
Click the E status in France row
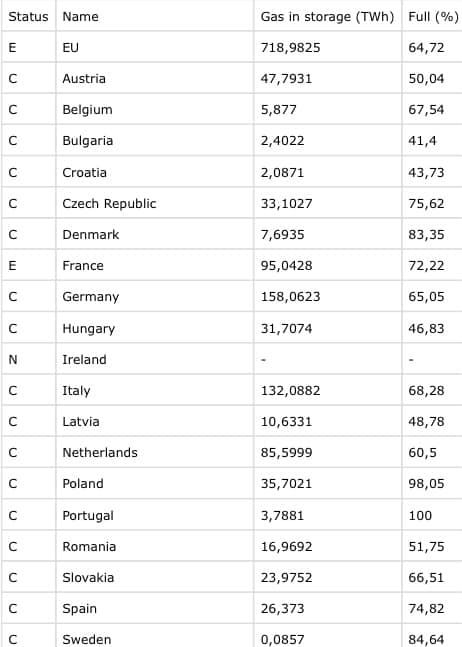tap(12, 265)
